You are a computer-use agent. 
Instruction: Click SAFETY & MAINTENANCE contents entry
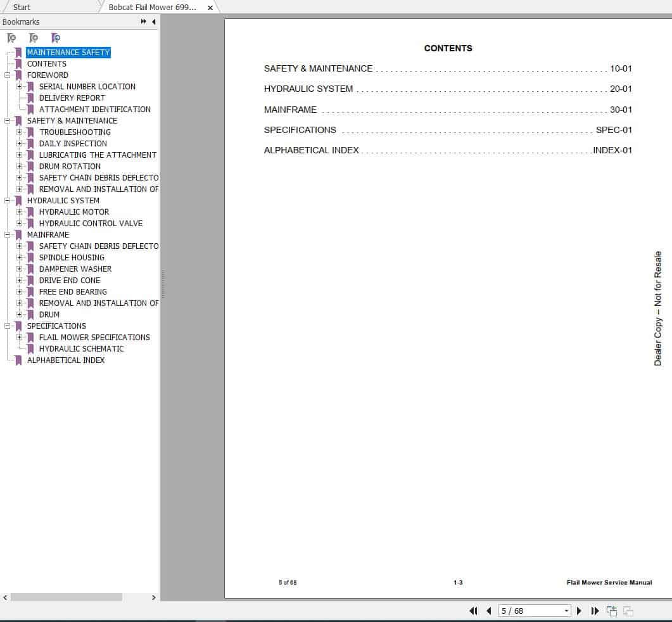coord(448,68)
